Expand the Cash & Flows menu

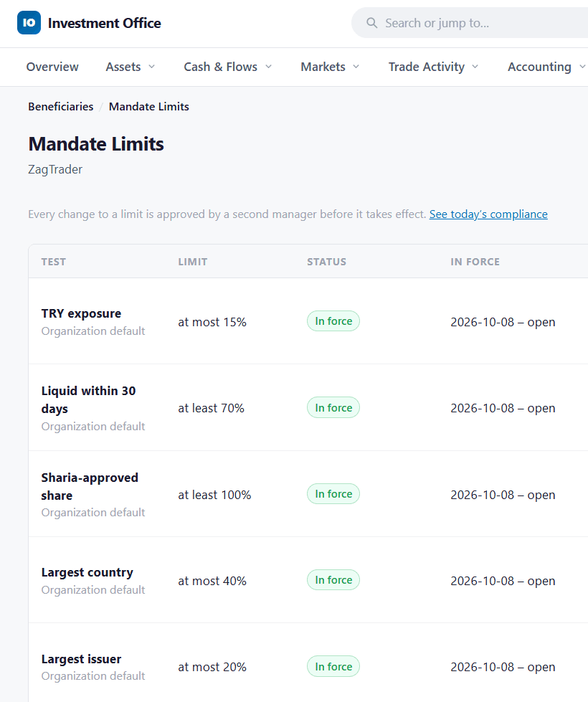tap(228, 67)
